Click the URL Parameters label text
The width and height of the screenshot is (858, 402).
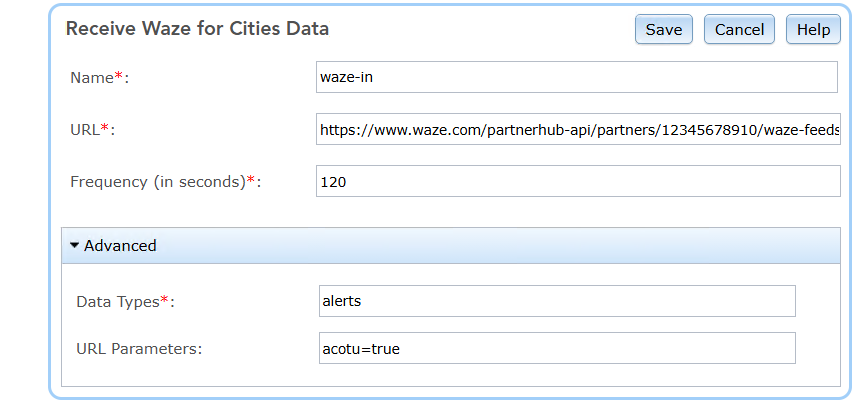point(139,349)
